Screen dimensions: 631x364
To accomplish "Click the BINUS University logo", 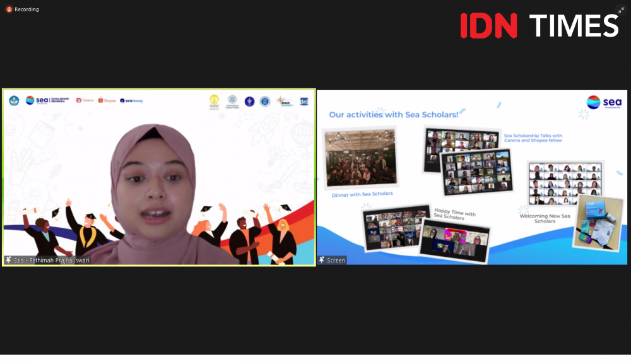I will coord(284,101).
